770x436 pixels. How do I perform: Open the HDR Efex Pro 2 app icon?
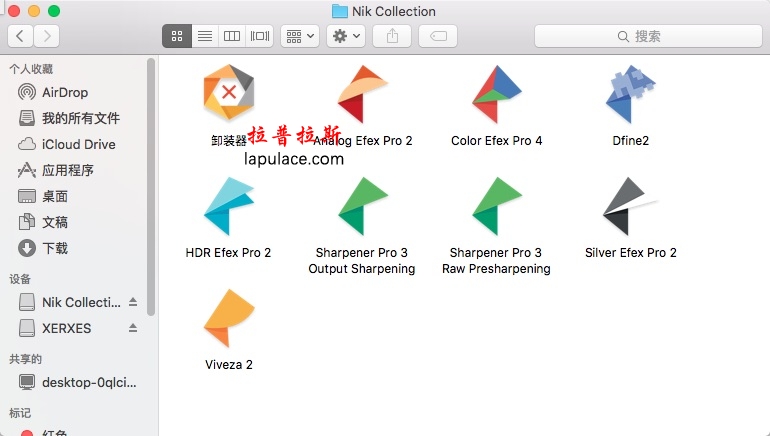tap(229, 206)
